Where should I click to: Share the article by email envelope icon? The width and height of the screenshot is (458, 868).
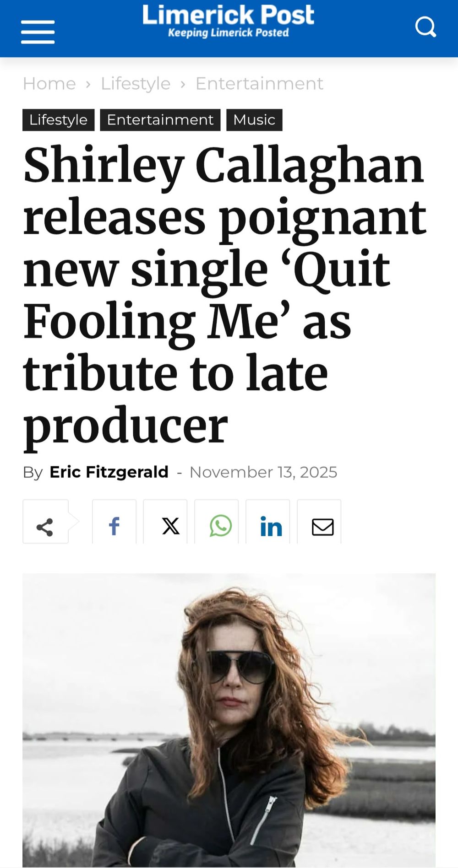[319, 522]
